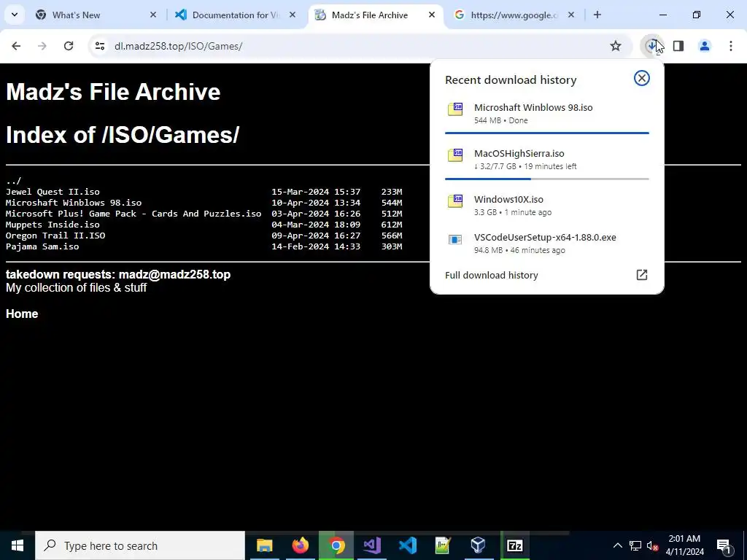747x560 pixels.
Task: Open site information icon in address bar
Action: pos(99,46)
